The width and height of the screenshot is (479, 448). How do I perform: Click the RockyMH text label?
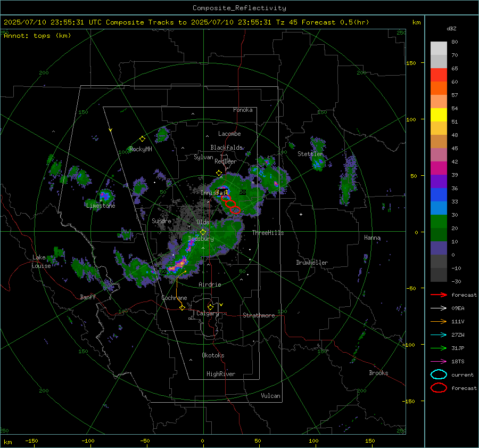pyautogui.click(x=141, y=149)
